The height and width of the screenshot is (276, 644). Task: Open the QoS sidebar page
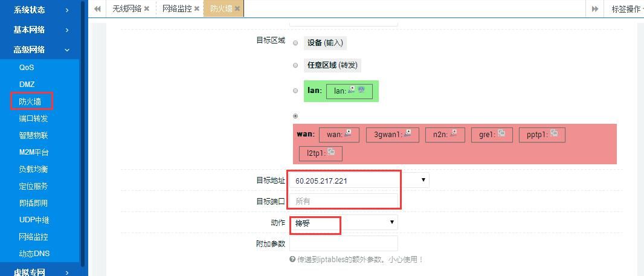(27, 68)
